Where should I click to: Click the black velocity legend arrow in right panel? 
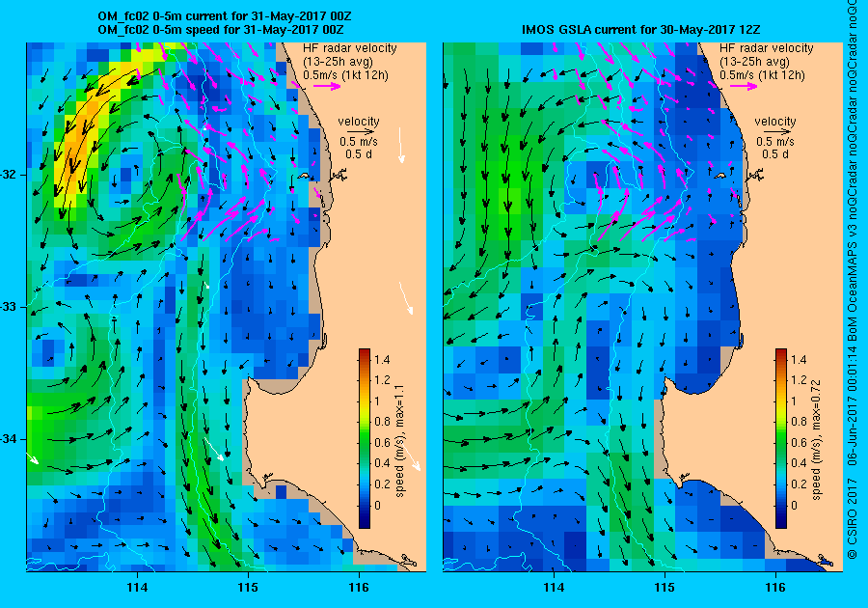777,132
